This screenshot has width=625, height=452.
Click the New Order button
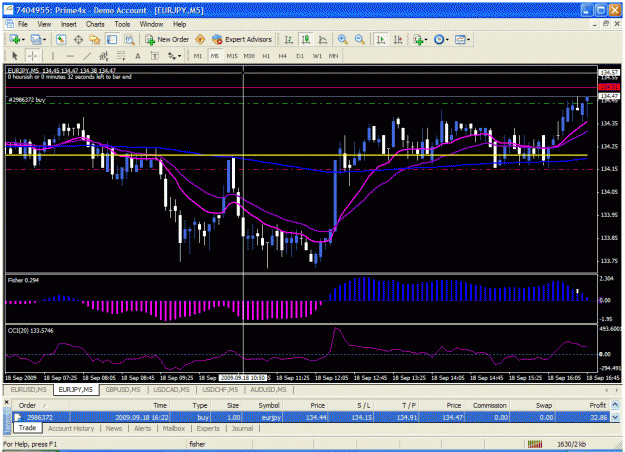[167, 39]
